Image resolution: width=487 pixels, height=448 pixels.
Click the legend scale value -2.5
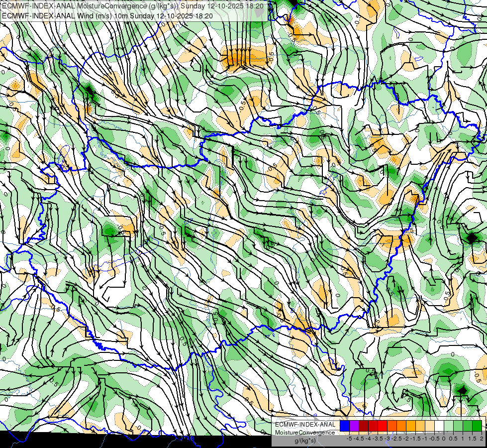click(x=397, y=439)
